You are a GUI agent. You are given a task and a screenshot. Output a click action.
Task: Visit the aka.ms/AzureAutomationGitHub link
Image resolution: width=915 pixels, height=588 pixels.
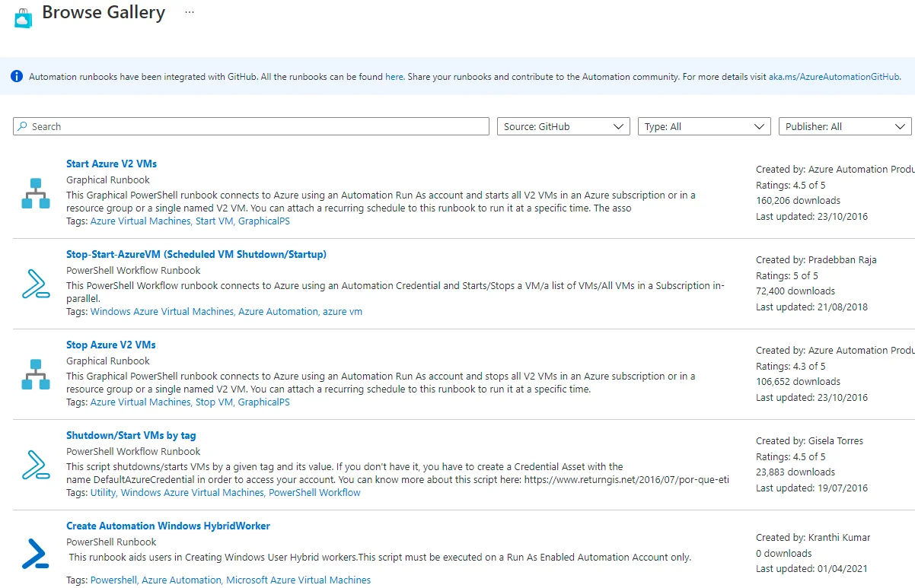(x=834, y=77)
